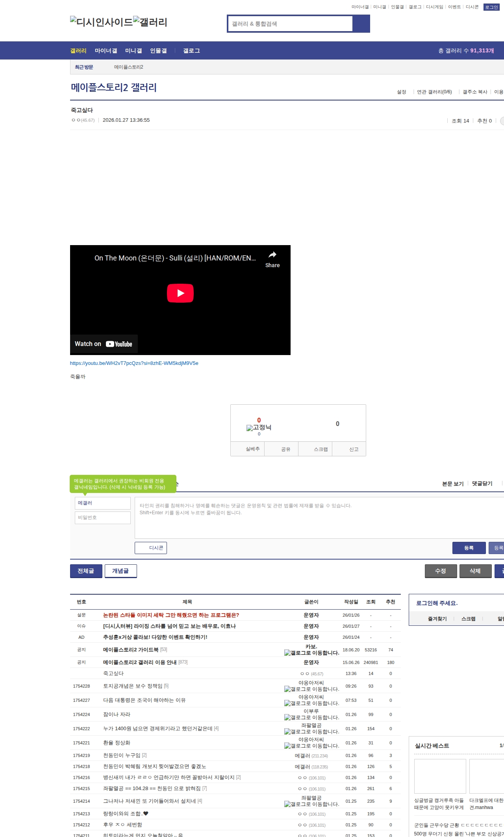
Task: Focus the 갤러리 & 통합검색 search field
Action: click(291, 24)
